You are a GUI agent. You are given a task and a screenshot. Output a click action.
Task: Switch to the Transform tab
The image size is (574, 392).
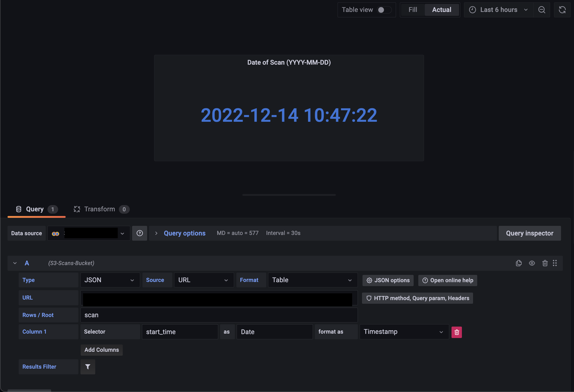coord(99,209)
